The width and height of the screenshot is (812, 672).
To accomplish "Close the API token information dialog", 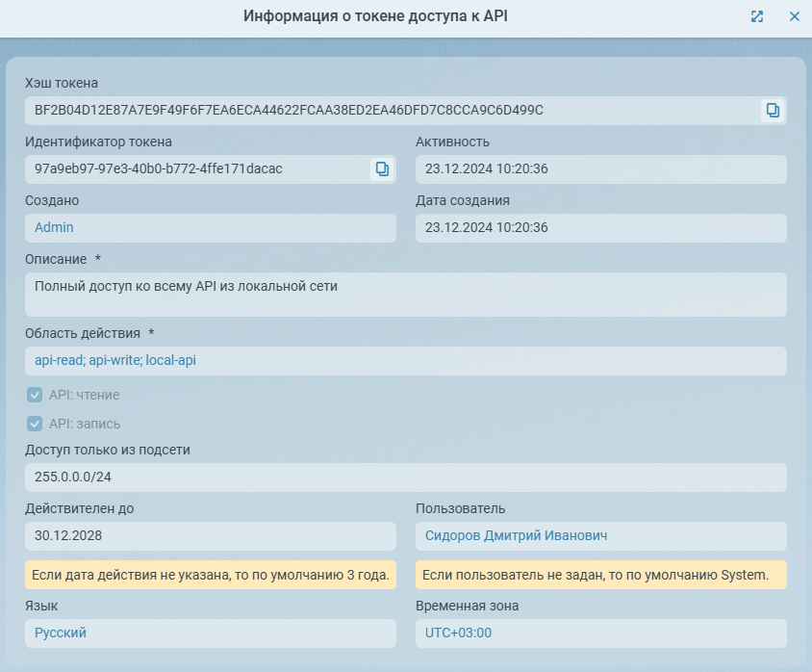I will coord(795,16).
